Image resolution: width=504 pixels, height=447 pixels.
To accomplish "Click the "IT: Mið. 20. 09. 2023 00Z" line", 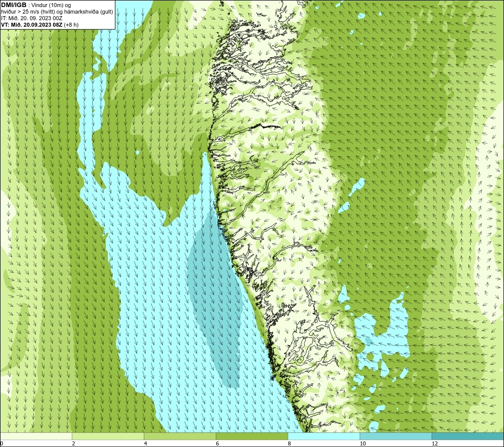I will 31,18.
